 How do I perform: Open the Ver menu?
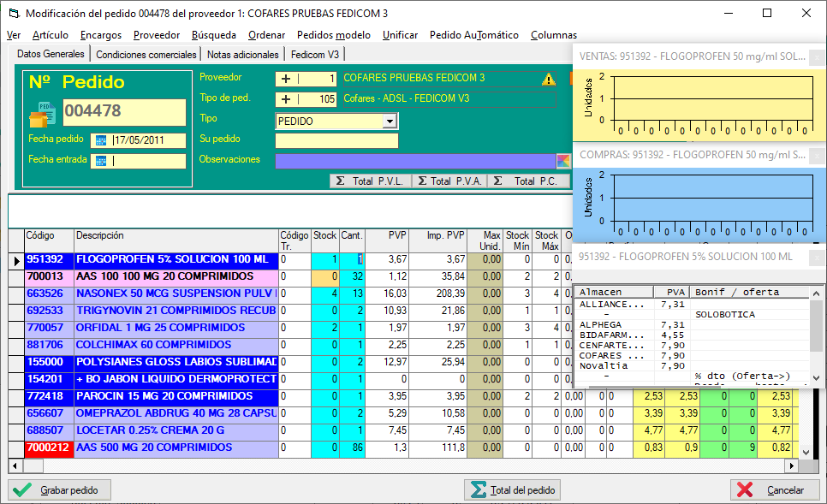pyautogui.click(x=14, y=35)
